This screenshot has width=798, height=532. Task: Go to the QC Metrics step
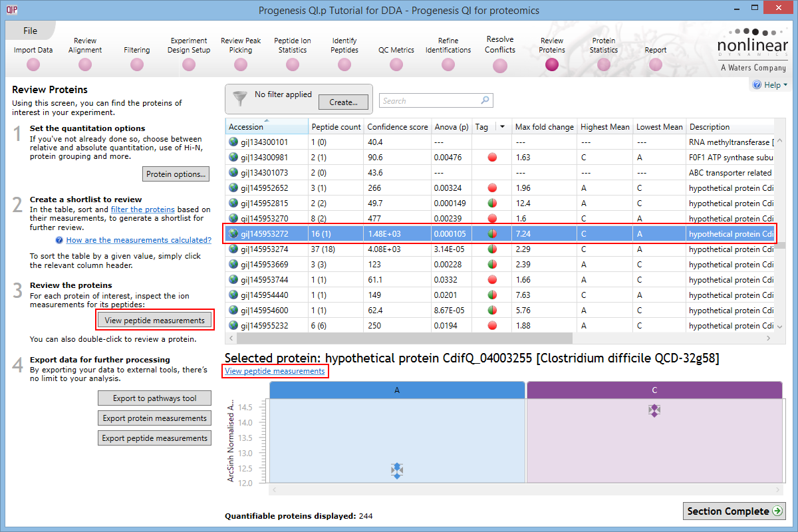point(396,59)
